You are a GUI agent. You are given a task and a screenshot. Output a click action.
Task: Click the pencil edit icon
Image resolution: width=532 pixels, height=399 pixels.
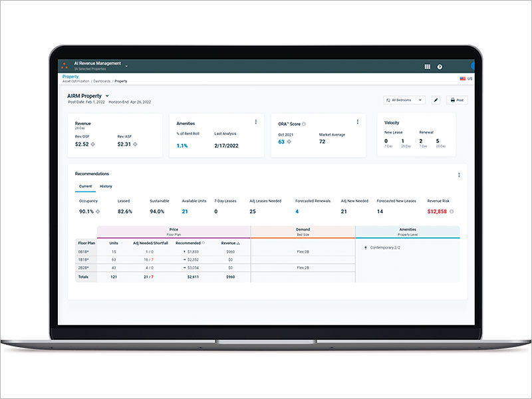click(x=436, y=100)
